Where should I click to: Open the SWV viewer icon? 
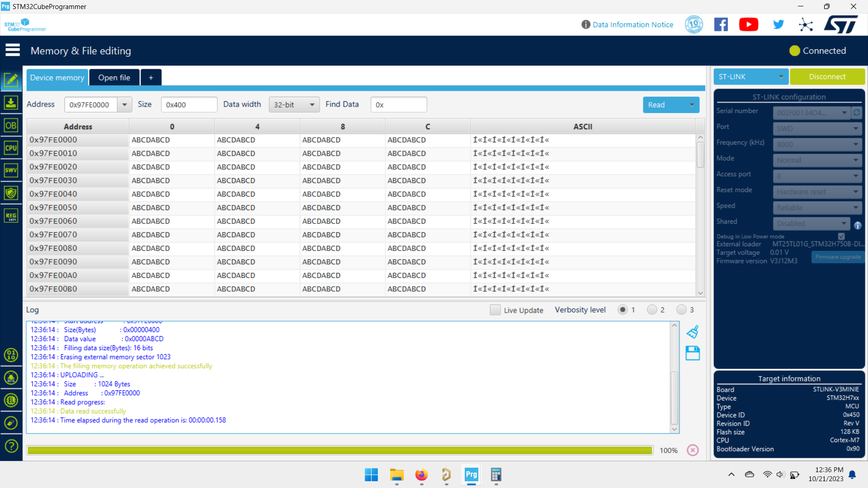pyautogui.click(x=11, y=170)
